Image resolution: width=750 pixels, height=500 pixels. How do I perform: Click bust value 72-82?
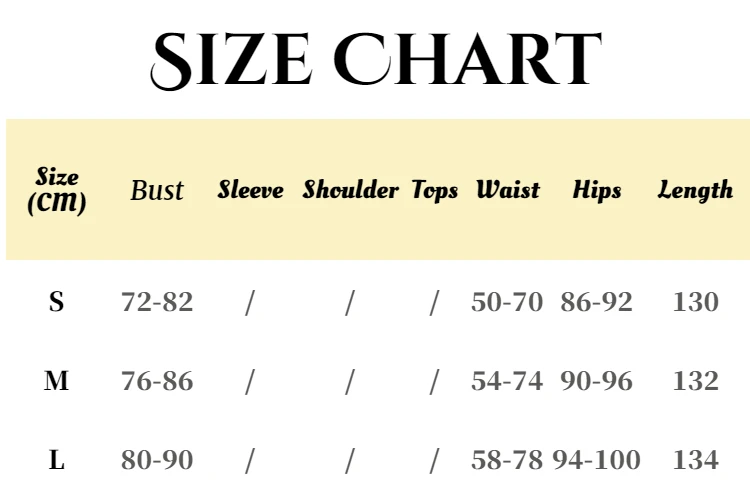pyautogui.click(x=157, y=302)
